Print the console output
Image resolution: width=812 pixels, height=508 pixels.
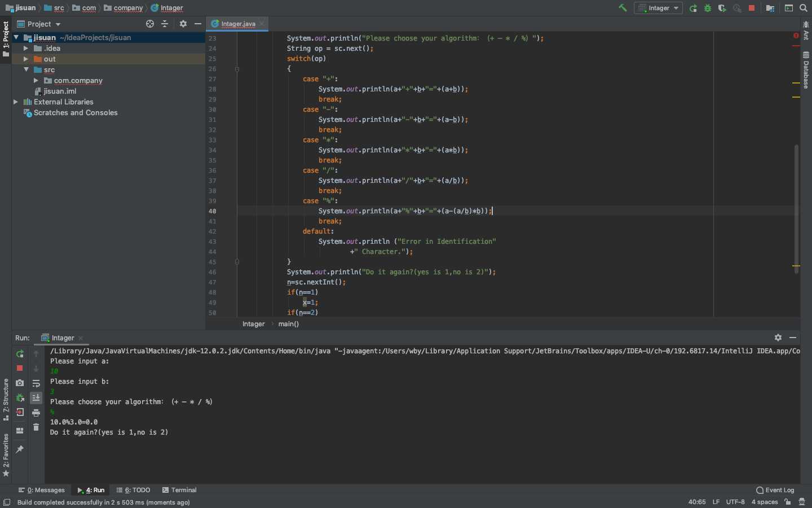[36, 413]
